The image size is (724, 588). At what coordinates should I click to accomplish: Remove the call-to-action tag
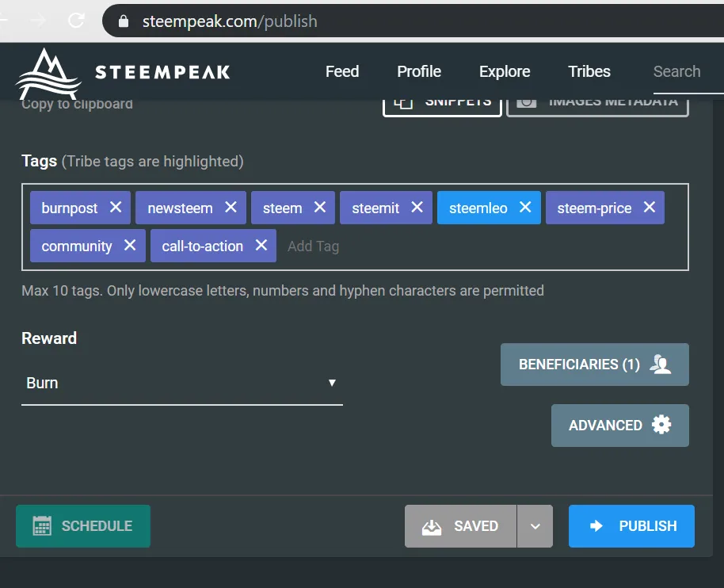pyautogui.click(x=261, y=246)
